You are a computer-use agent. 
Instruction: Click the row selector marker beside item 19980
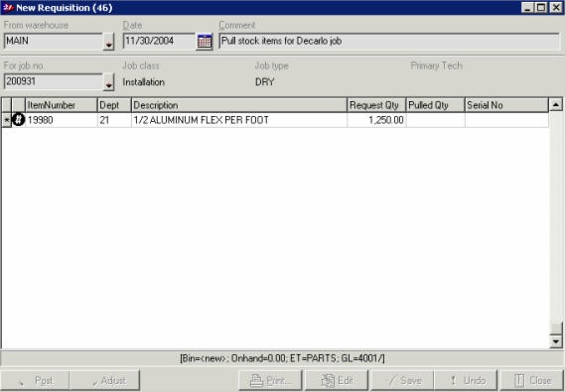(7, 120)
